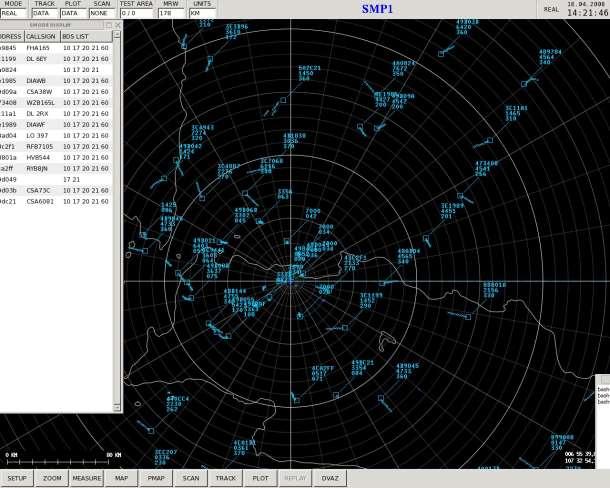Click the ADDRESS column header
This screenshot has width=610, height=488.
click(12, 36)
